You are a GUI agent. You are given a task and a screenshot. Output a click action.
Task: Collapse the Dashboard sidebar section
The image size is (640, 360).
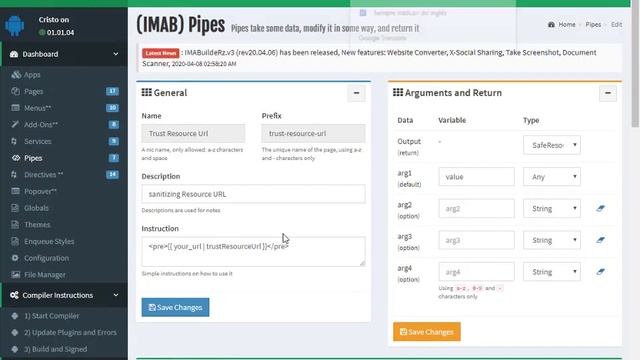116,54
